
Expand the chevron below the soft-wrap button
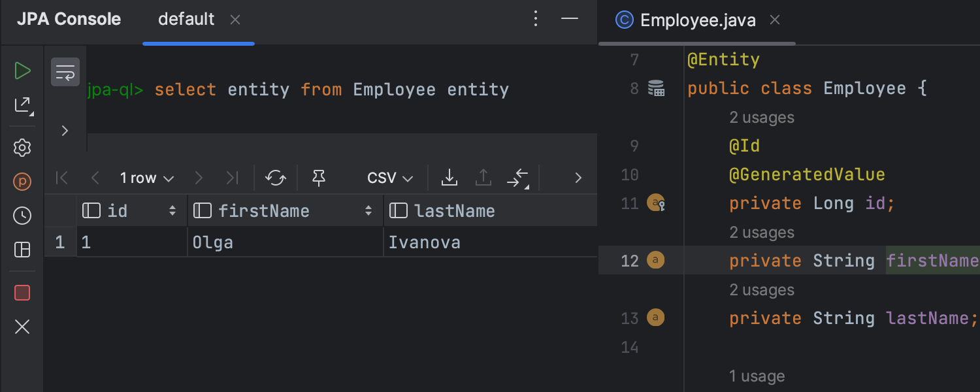[65, 131]
